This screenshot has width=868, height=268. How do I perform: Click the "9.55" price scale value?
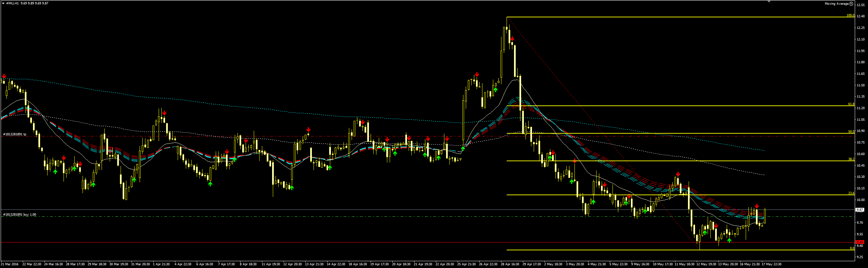click(x=861, y=234)
